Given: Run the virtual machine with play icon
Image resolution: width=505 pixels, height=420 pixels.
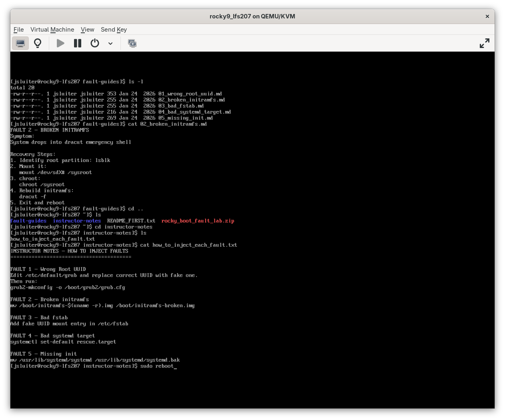Looking at the screenshot, I should click(60, 43).
